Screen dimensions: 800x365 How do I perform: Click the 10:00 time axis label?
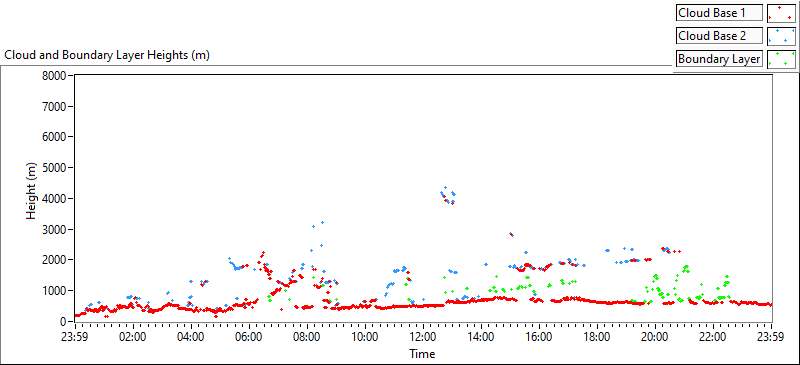[x=365, y=337]
